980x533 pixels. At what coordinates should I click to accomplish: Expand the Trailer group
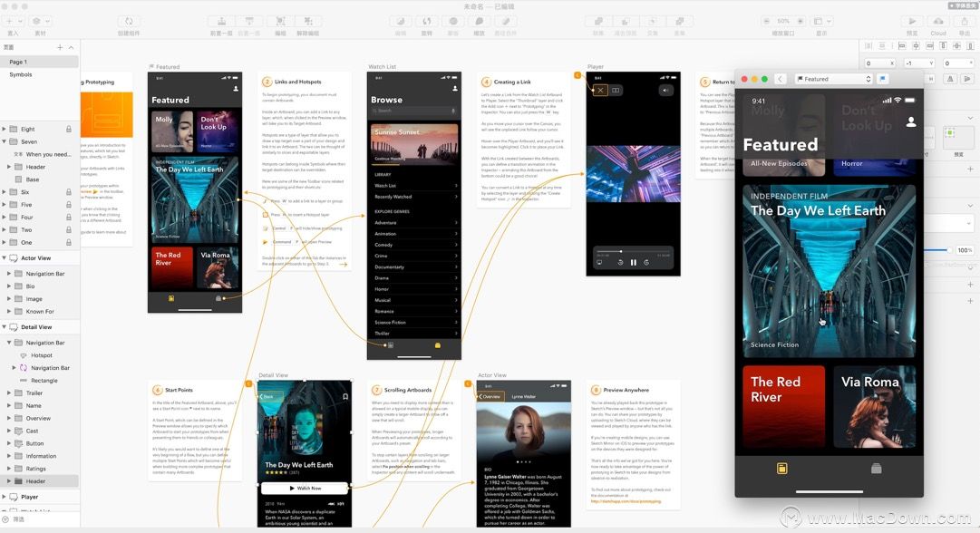(x=9, y=393)
